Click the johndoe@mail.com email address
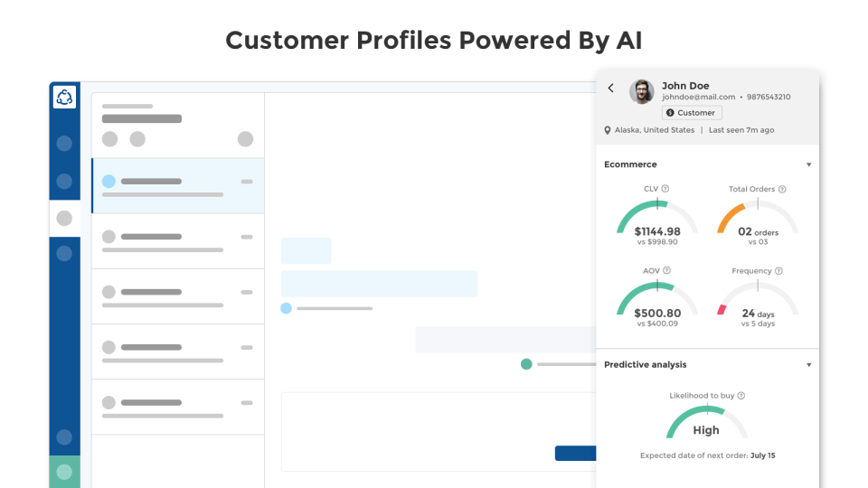 click(699, 97)
